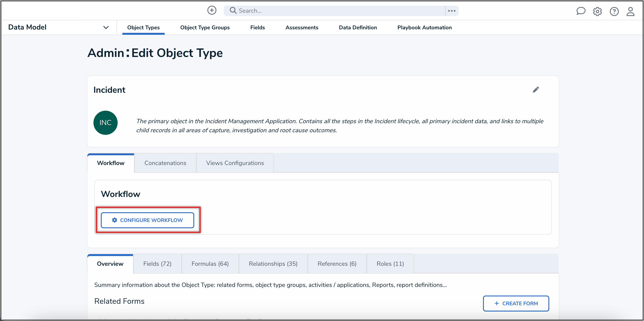Open the user profile icon
Viewport: 644px width, 321px height.
click(630, 11)
